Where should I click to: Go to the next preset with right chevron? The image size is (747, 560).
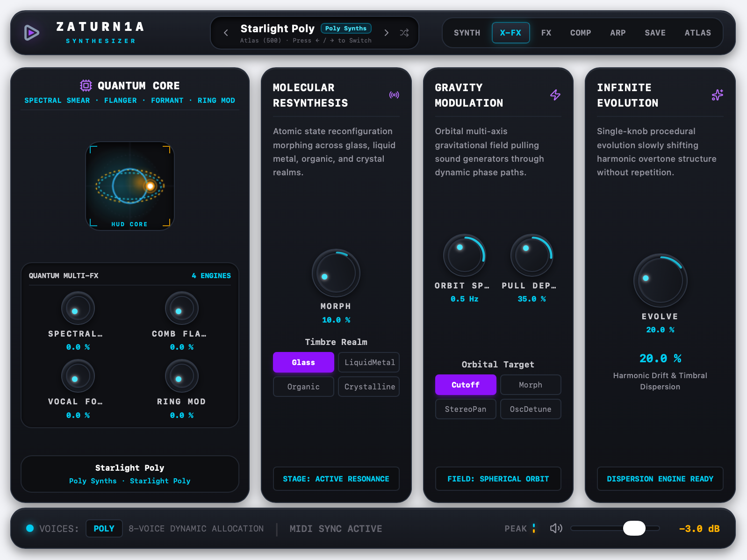(386, 33)
